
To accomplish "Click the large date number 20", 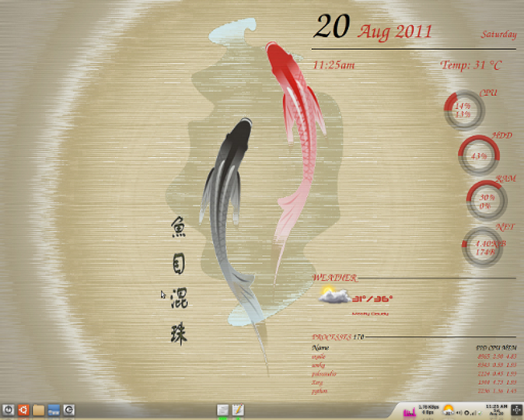I will (x=331, y=26).
